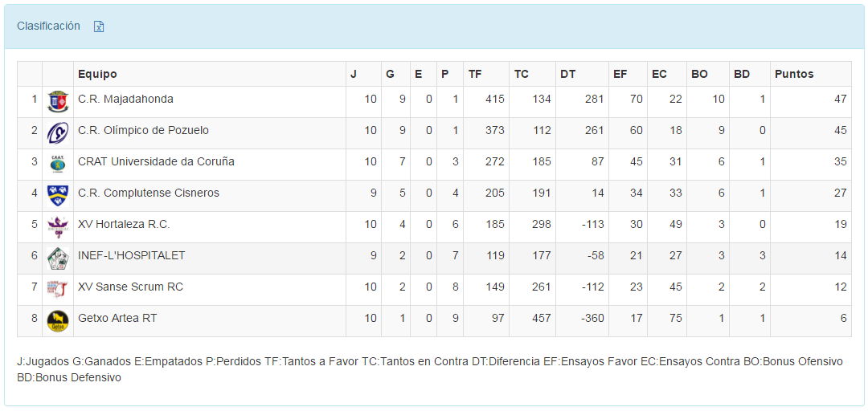Click the Clasificación panel title
Viewport: 868px width, 411px height.
click(x=48, y=26)
